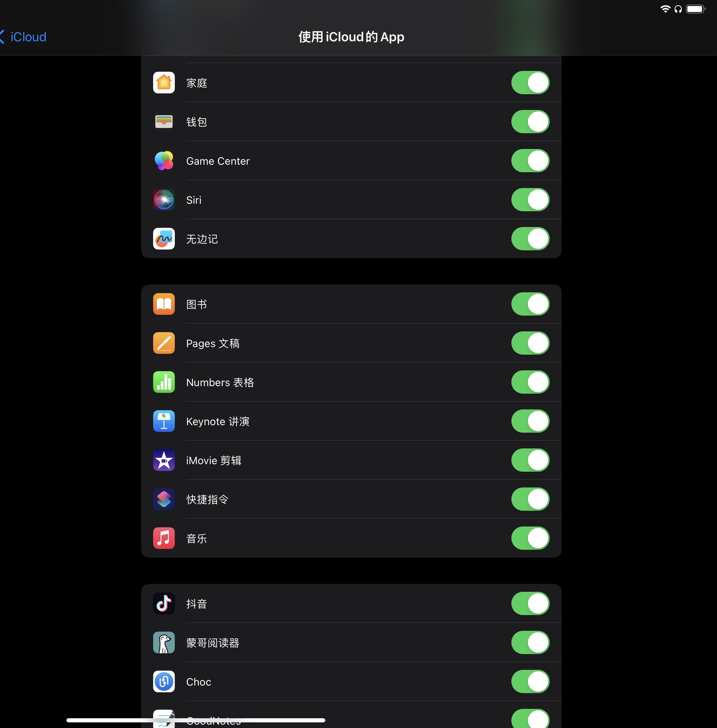Tap the Freeform (无边记) app icon

pyautogui.click(x=164, y=239)
